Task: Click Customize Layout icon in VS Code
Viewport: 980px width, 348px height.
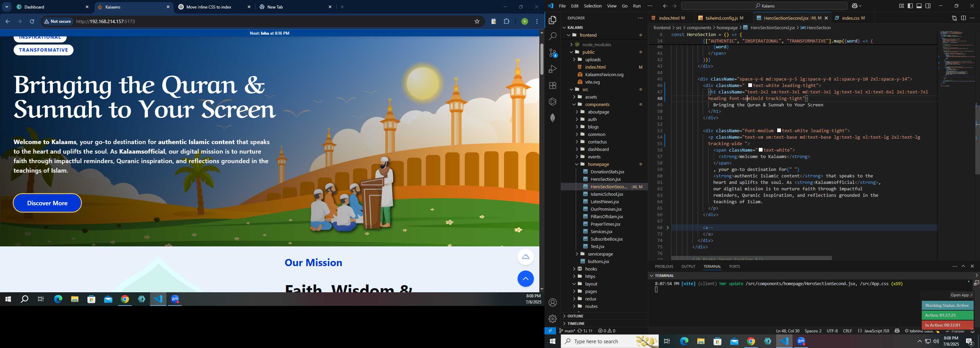Action: coord(901,6)
